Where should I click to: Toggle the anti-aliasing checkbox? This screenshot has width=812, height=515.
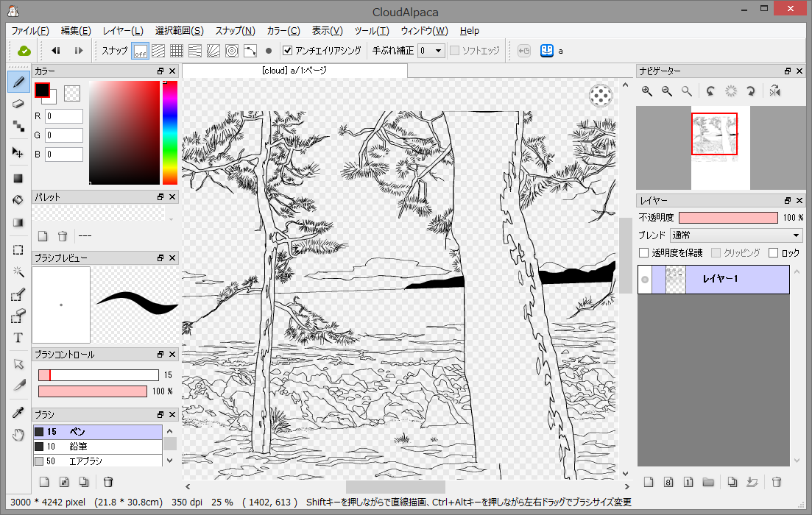pos(288,51)
